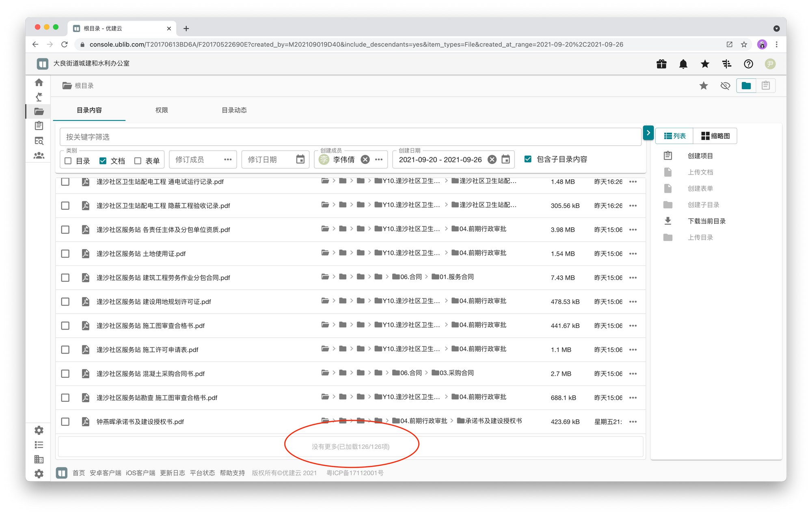The height and width of the screenshot is (515, 812).
Task: Click the sidebar search document icon
Action: (x=39, y=141)
